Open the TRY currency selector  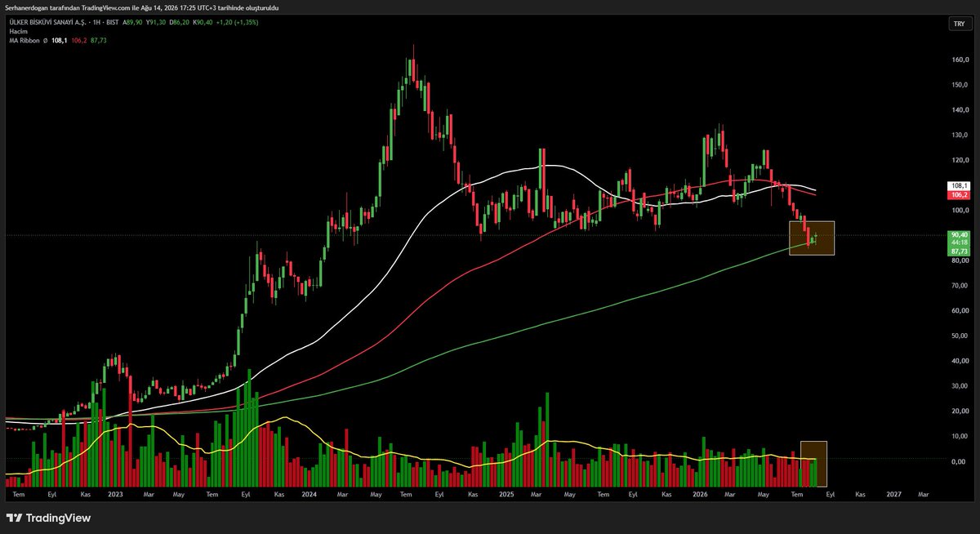(x=958, y=24)
